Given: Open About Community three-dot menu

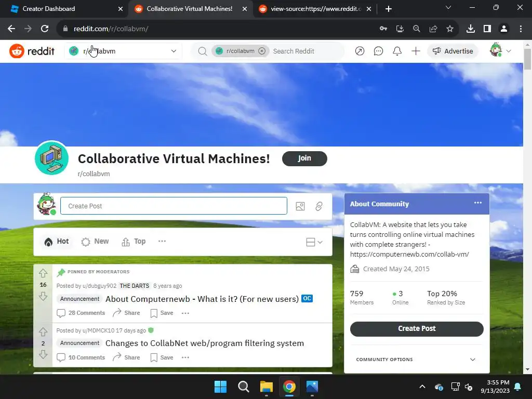Looking at the screenshot, I should 478,203.
